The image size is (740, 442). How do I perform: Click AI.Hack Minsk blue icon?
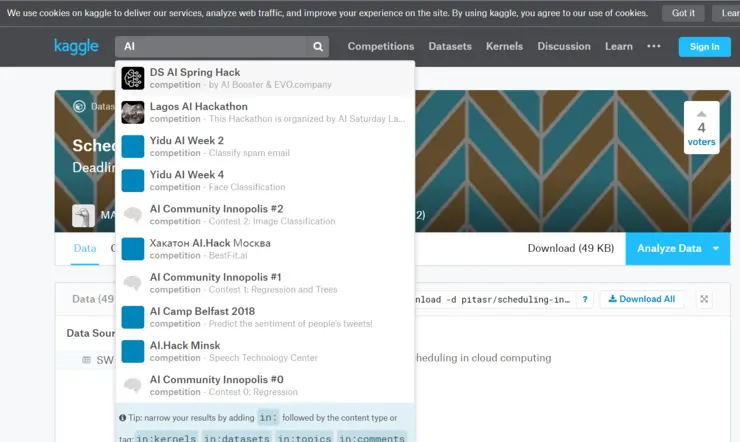click(133, 351)
